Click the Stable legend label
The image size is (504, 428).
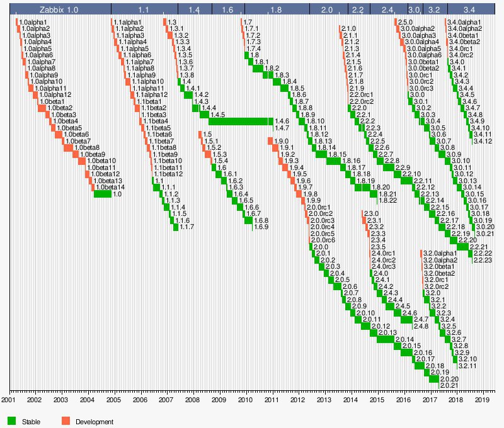point(31,422)
